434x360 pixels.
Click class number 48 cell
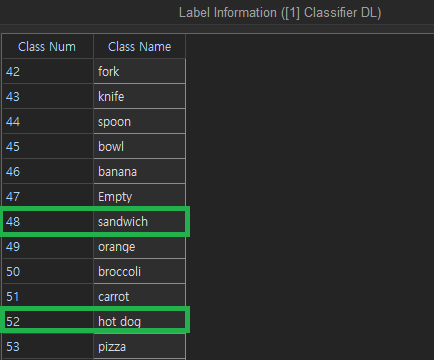(48, 221)
